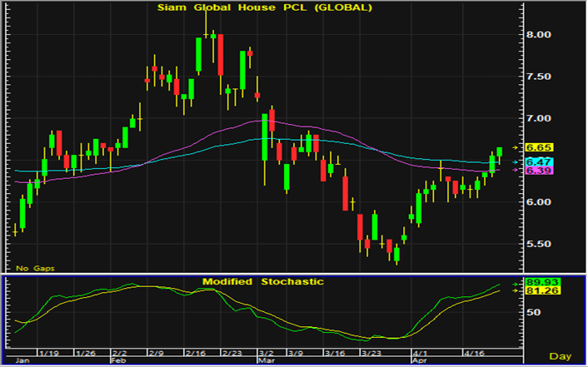Click the magenta 6.39 moving average label

[x=541, y=171]
